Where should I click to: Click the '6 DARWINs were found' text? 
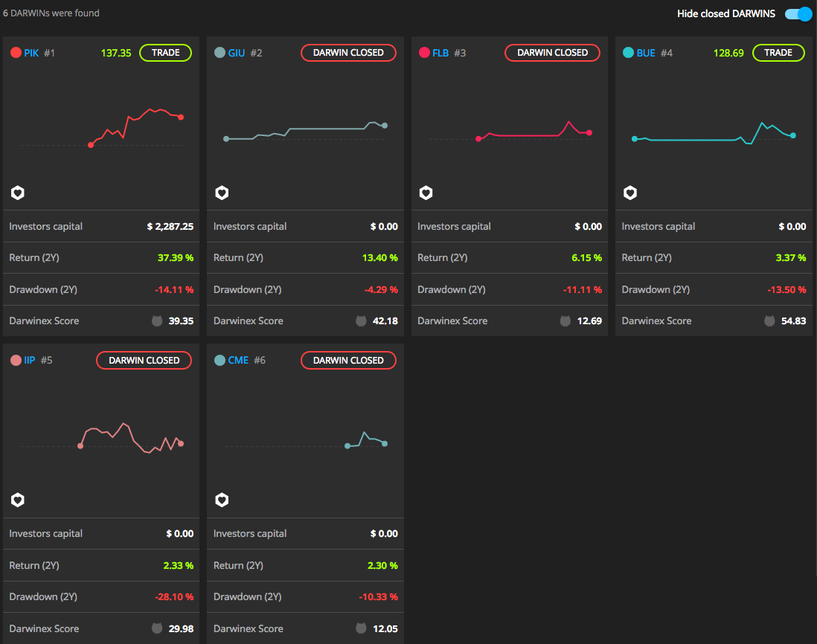tap(51, 13)
